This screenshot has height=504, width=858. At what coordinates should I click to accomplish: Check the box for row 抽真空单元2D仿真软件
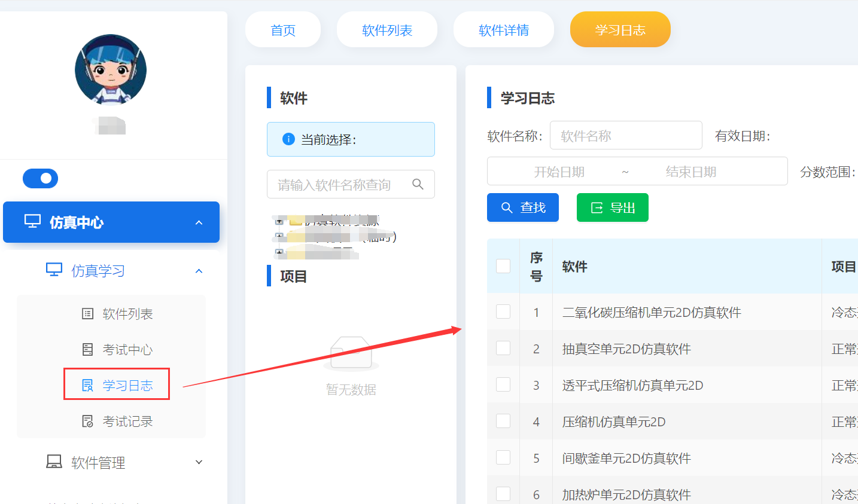(503, 349)
